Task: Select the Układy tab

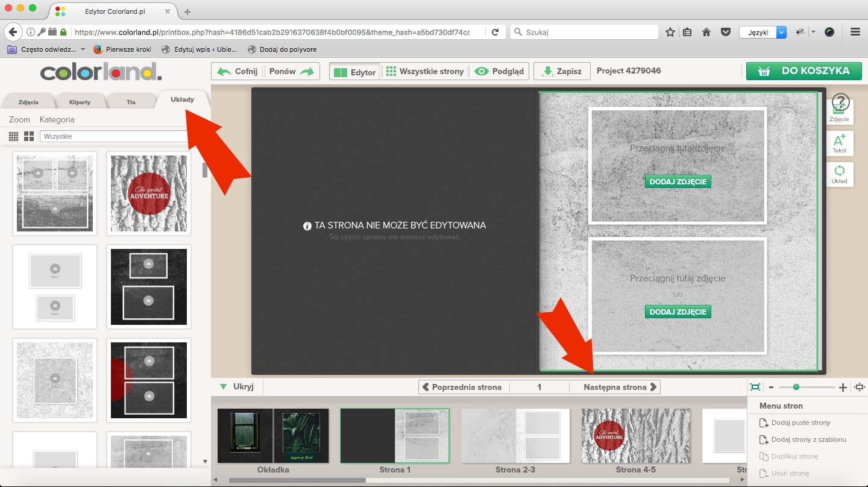Action: [182, 99]
